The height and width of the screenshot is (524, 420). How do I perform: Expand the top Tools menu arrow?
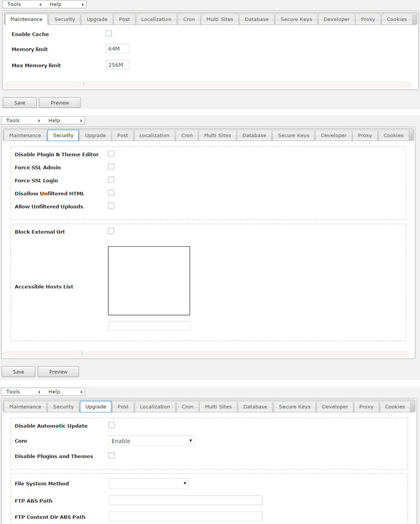click(x=40, y=5)
